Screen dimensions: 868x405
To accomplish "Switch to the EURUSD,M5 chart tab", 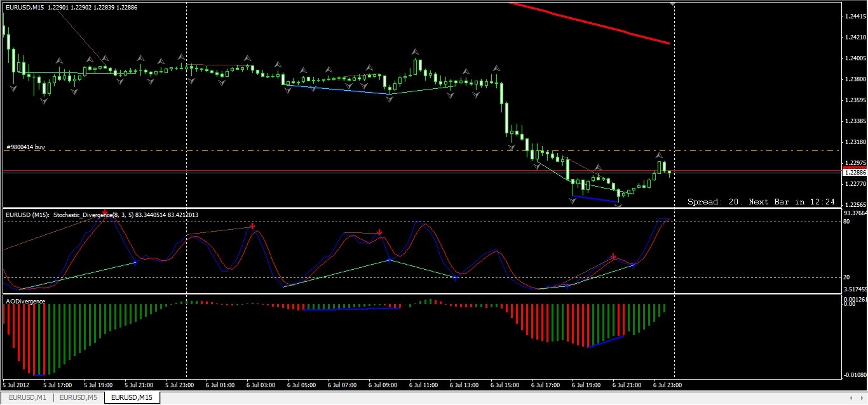I will point(79,398).
